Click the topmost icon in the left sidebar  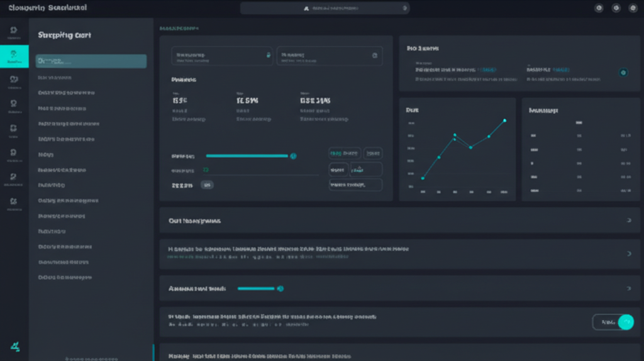click(x=14, y=30)
